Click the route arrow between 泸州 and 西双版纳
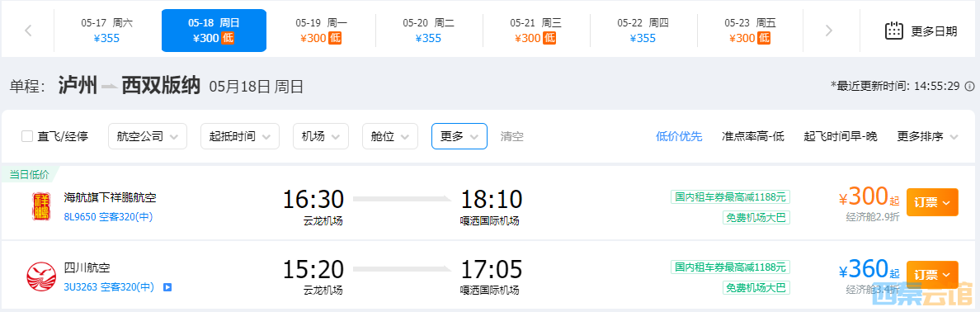Image resolution: width=980 pixels, height=312 pixels. (110, 87)
